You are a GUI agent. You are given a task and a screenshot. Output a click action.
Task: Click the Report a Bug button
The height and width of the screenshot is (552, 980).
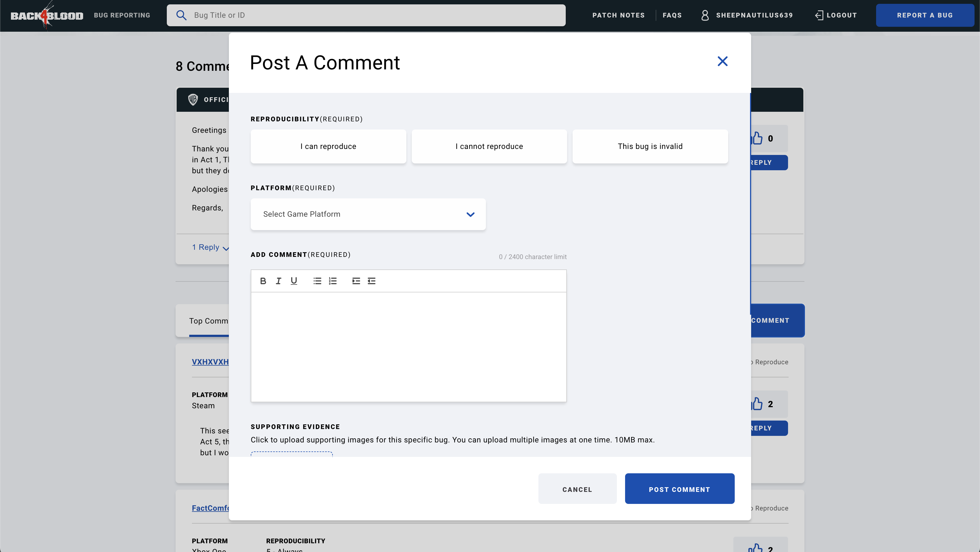click(x=925, y=15)
